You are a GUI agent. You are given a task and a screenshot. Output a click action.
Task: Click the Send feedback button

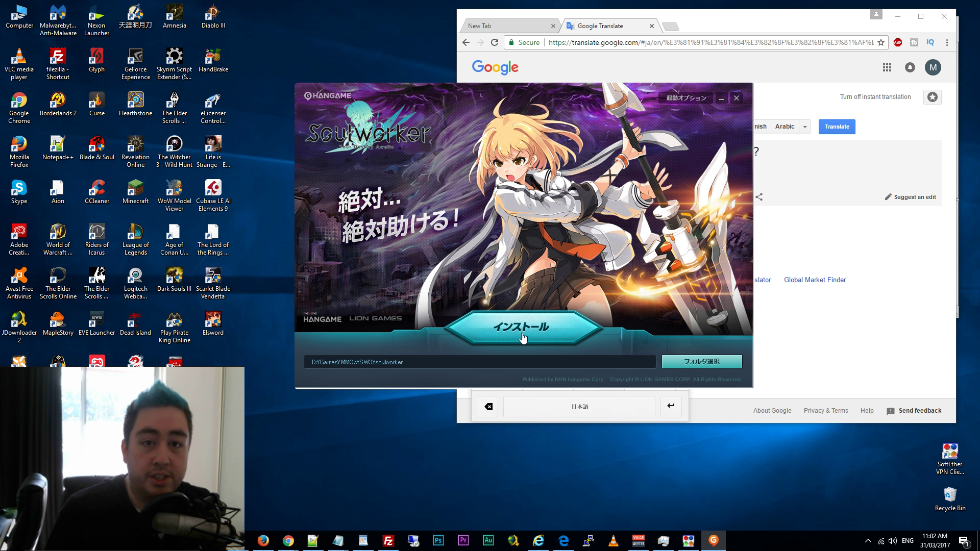click(x=914, y=411)
